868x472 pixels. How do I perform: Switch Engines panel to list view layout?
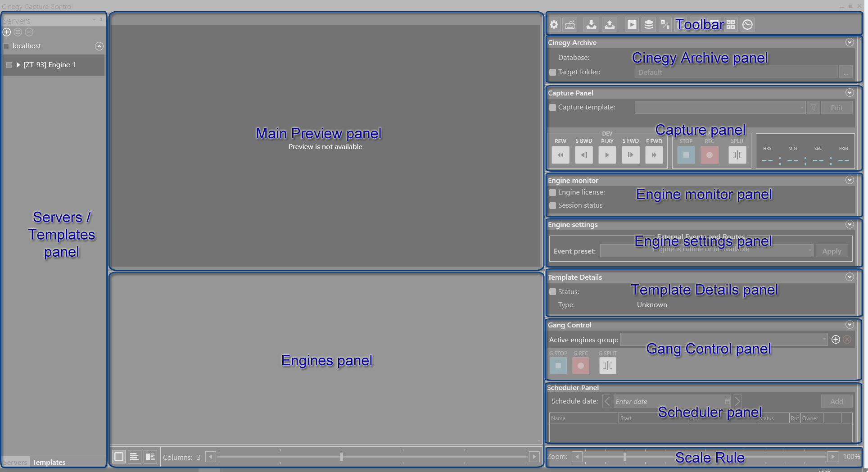[135, 456]
